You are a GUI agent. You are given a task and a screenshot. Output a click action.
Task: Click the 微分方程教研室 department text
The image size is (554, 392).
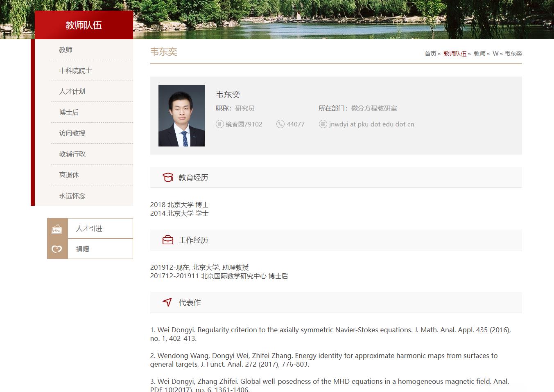374,108
